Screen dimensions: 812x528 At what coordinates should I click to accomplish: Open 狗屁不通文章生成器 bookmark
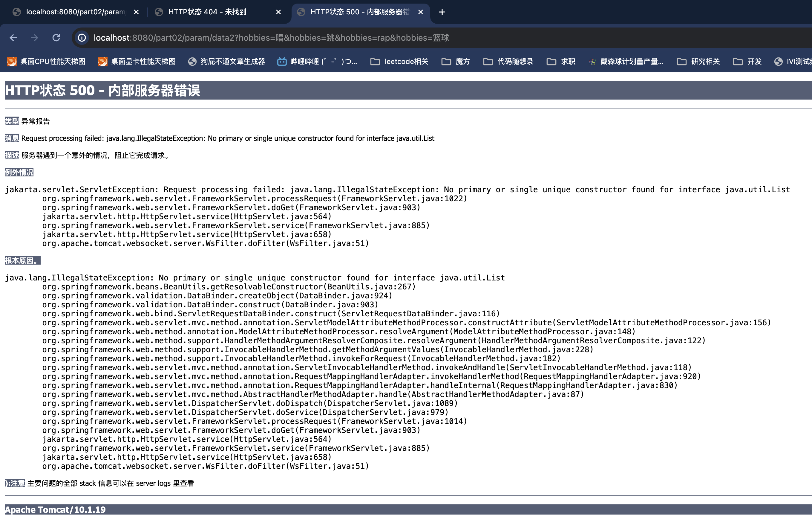pos(226,62)
